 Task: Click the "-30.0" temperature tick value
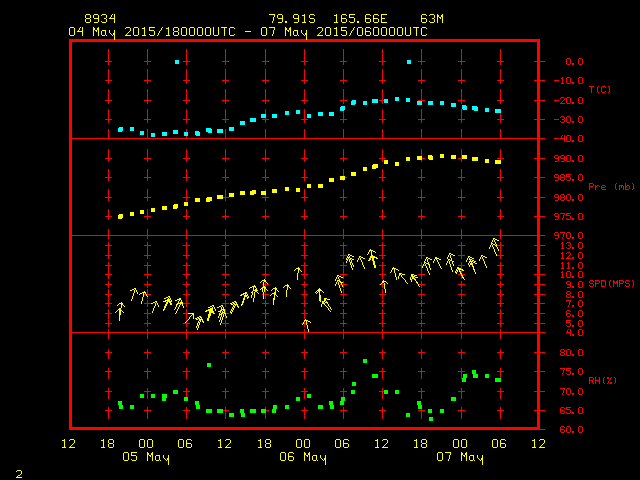pos(569,120)
